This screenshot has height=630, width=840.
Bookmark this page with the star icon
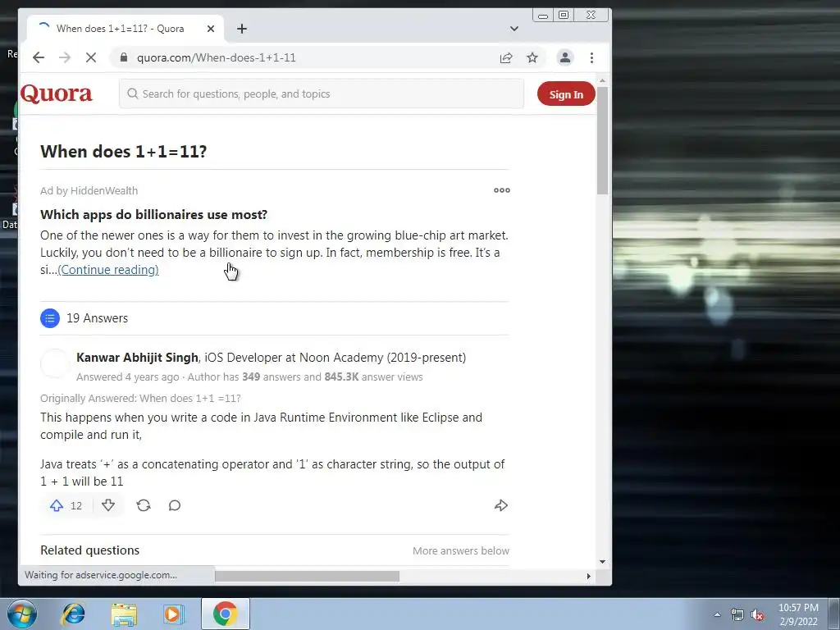pos(532,57)
